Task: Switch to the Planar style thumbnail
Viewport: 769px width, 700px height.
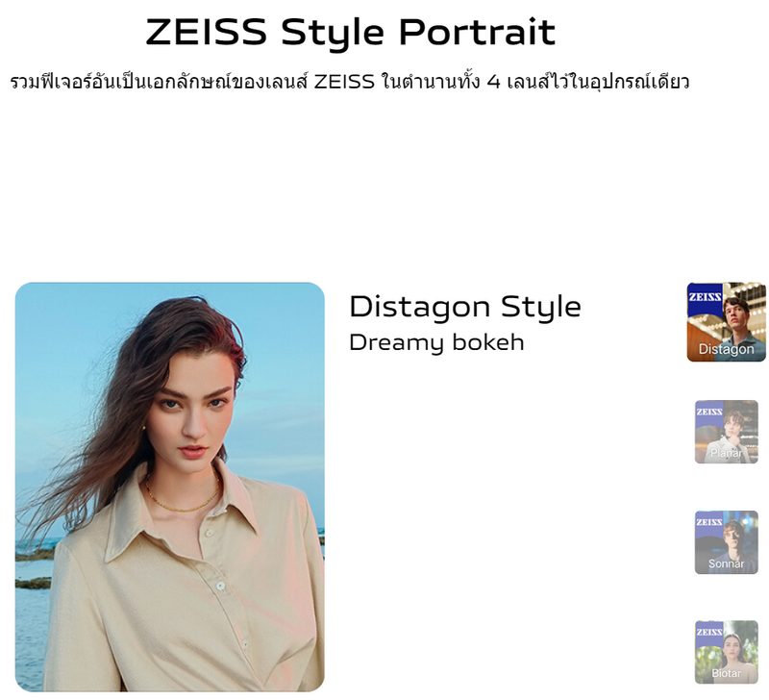Action: [727, 432]
